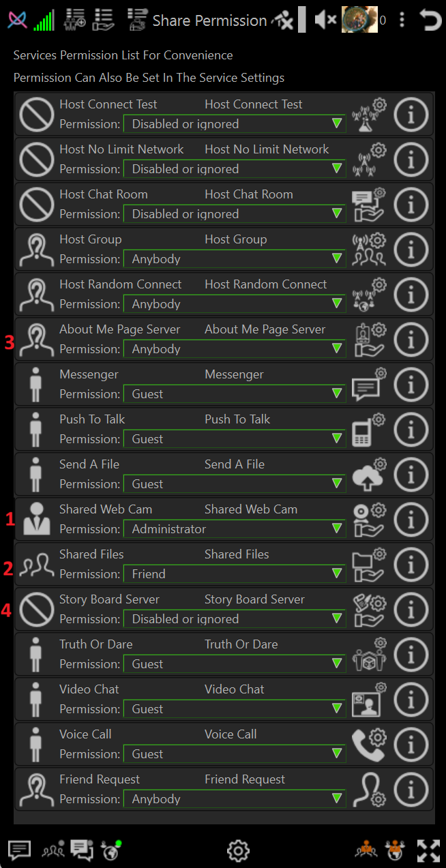Expand the Shared Files permission dropdown
Screen dimensions: 446x868
(235, 574)
